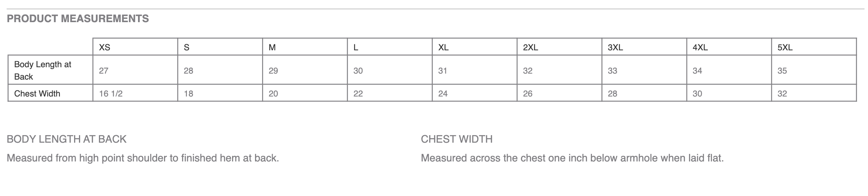The image size is (868, 196).
Task: Click body length value 29 for size M
Action: point(273,71)
